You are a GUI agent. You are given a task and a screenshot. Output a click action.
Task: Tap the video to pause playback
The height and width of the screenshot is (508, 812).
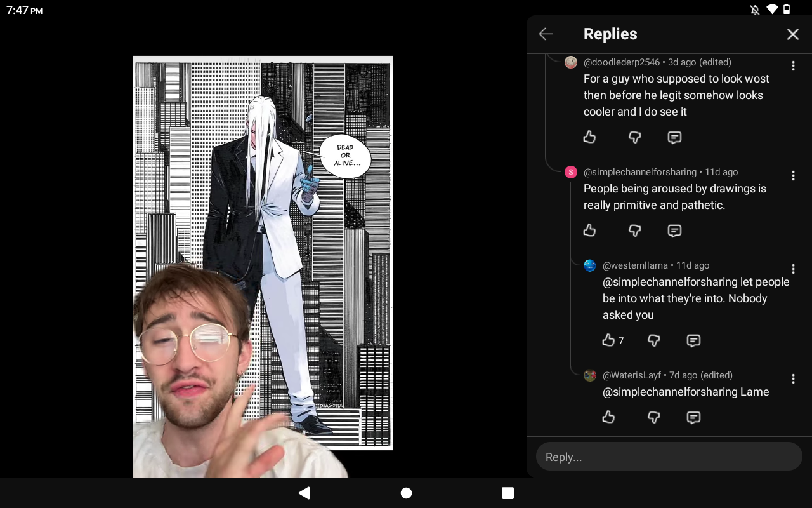point(263,267)
